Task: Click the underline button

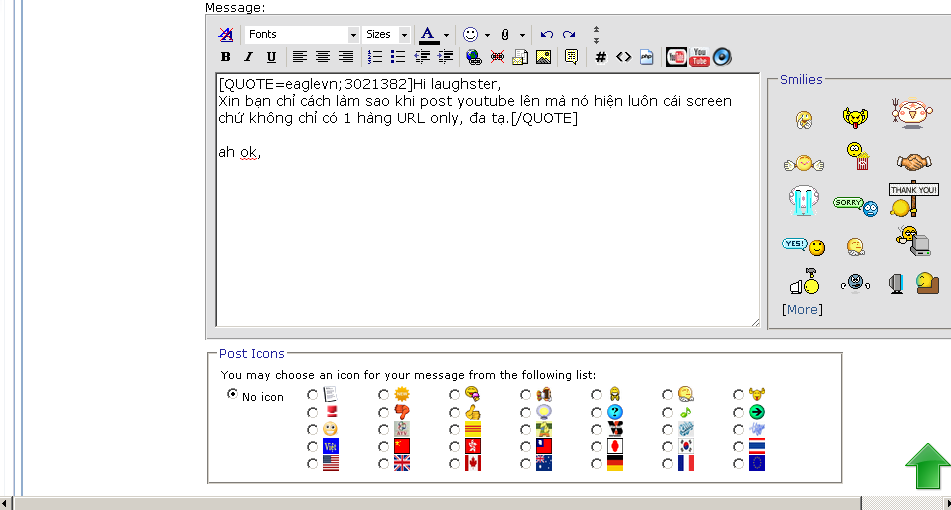Action: (x=271, y=57)
